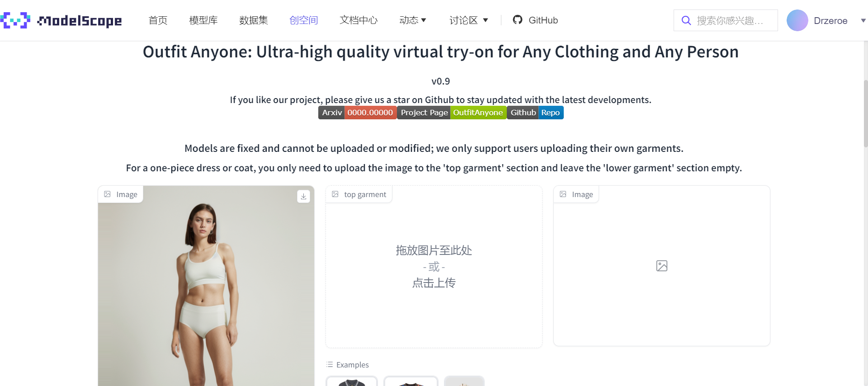The height and width of the screenshot is (386, 868).
Task: Click the top garment label icon
Action: coord(335,194)
